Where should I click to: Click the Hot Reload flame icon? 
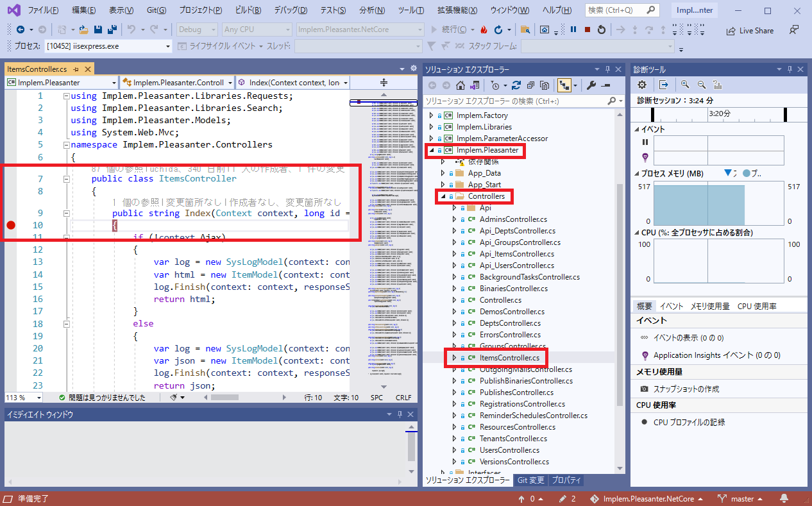pos(484,30)
